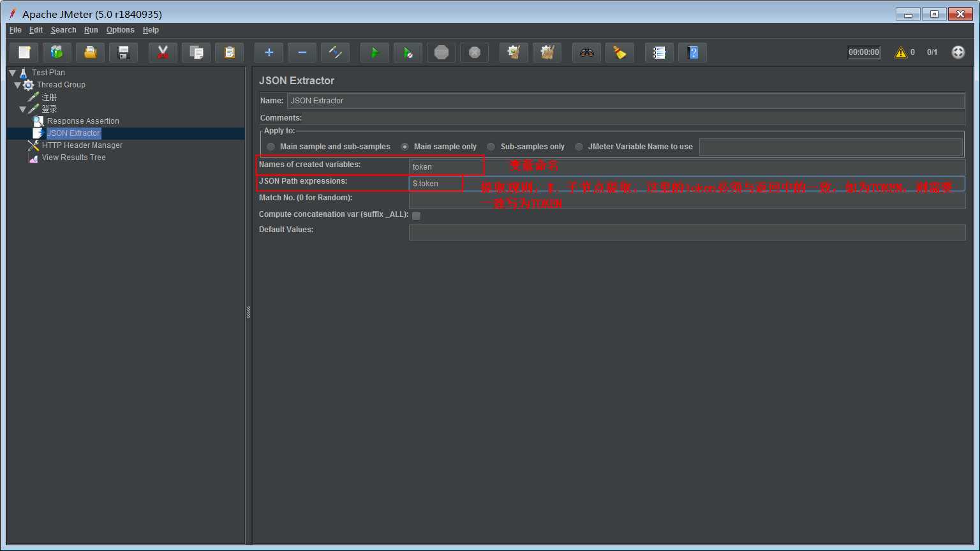Click the Toggle enable/disable icon
980x551 pixels.
point(336,52)
